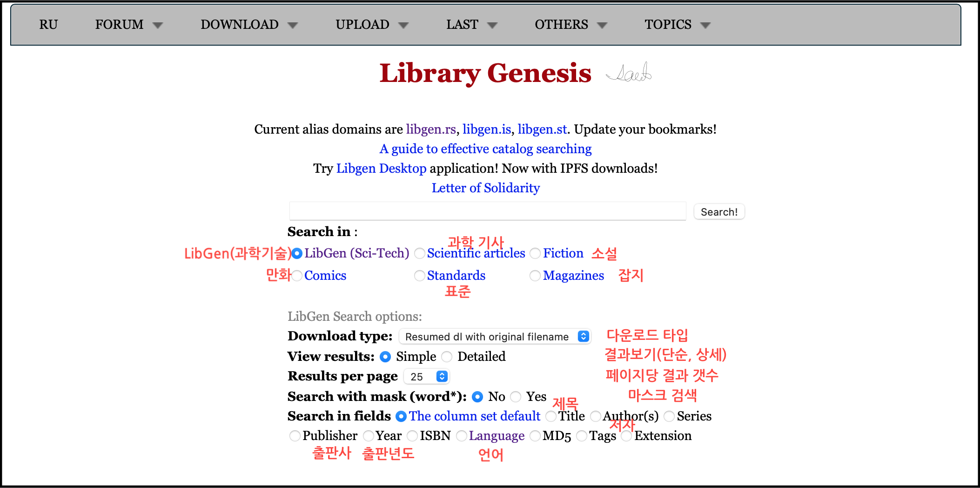Screen dimensions: 980x488
Task: Set Search with mask to Yes
Action: point(516,397)
